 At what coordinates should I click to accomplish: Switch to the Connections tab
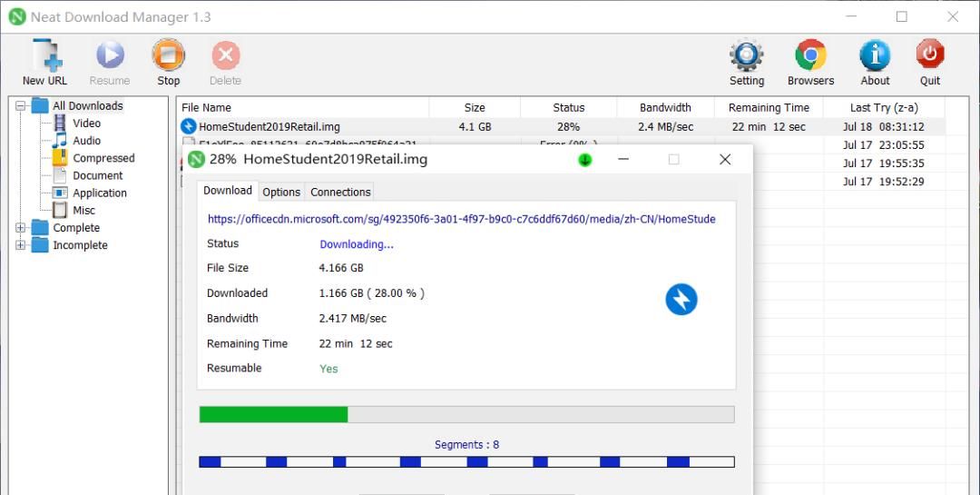[x=340, y=193]
